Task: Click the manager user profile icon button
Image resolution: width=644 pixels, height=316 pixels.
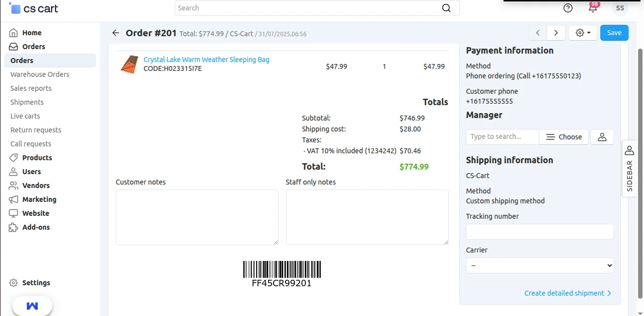Action: pyautogui.click(x=602, y=137)
